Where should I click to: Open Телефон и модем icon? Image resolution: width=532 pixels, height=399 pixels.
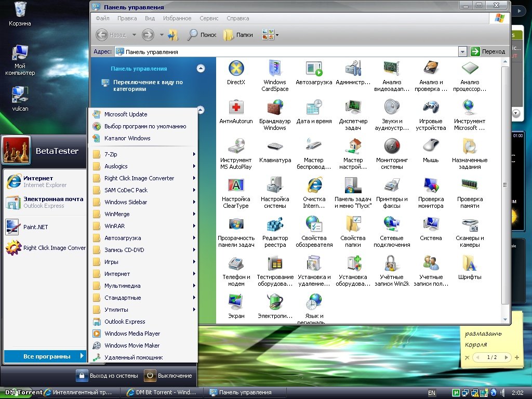pos(236,271)
